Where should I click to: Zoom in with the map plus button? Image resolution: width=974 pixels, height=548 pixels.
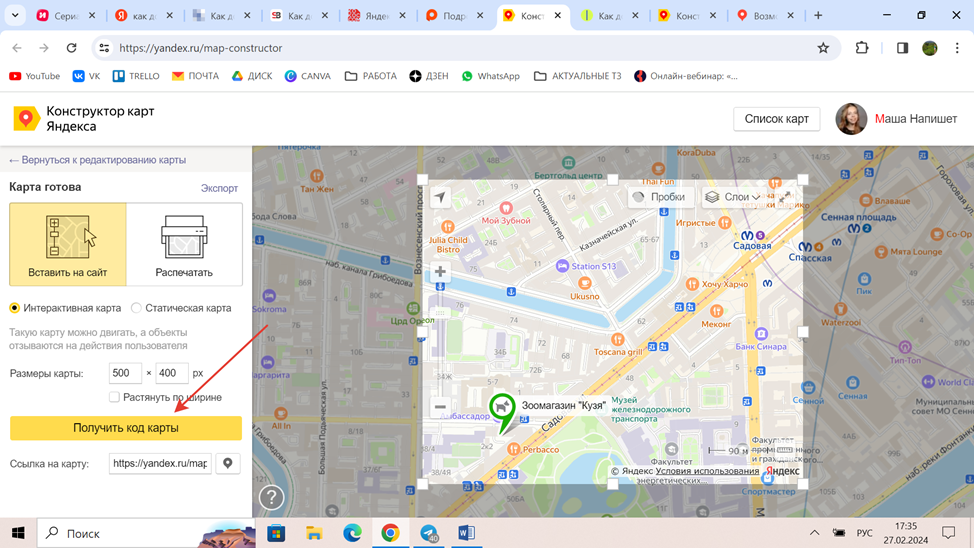[x=440, y=272]
